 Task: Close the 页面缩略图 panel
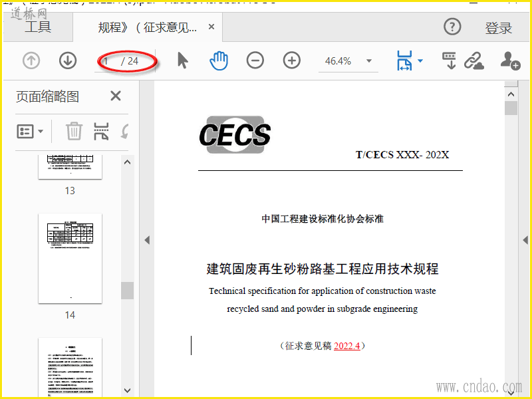pyautogui.click(x=116, y=96)
